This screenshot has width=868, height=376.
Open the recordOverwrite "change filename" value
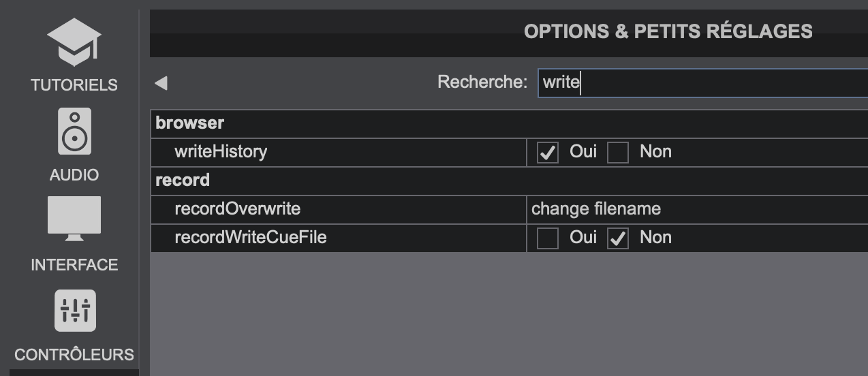596,208
